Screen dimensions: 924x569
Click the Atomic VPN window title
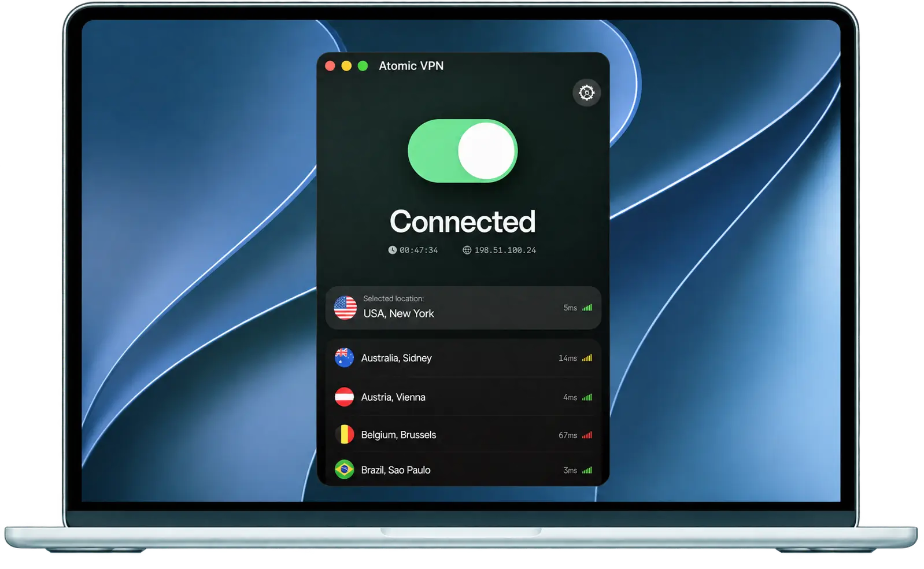coord(411,66)
